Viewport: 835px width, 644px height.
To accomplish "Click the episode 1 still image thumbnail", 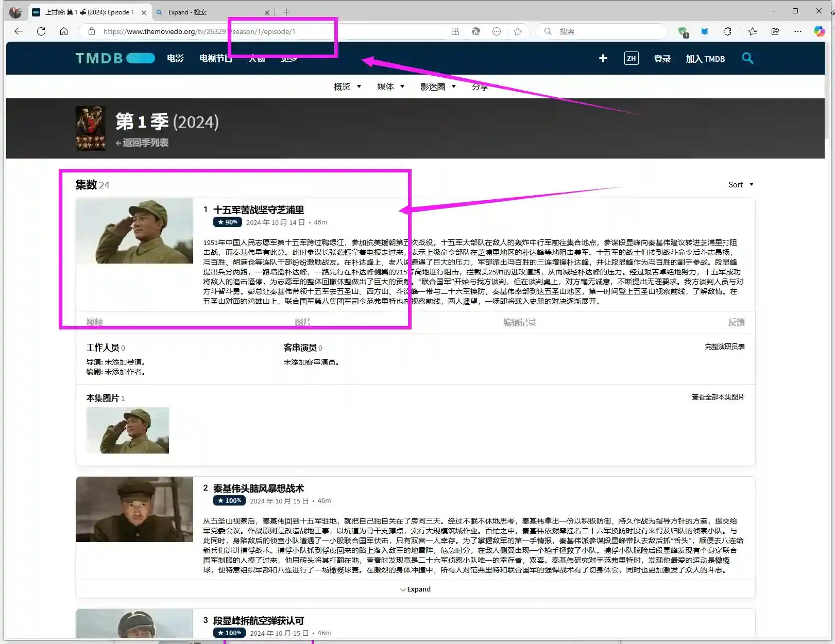I will pos(134,231).
